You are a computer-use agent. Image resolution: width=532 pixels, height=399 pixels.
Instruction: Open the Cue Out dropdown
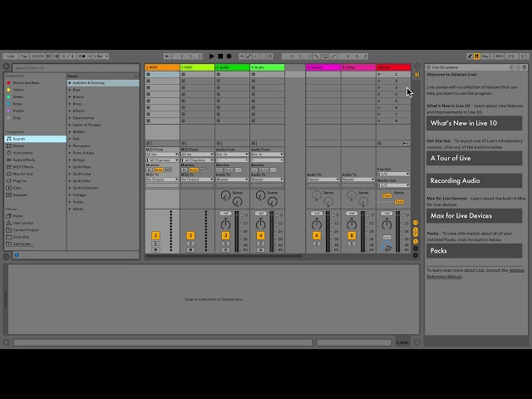point(393,174)
